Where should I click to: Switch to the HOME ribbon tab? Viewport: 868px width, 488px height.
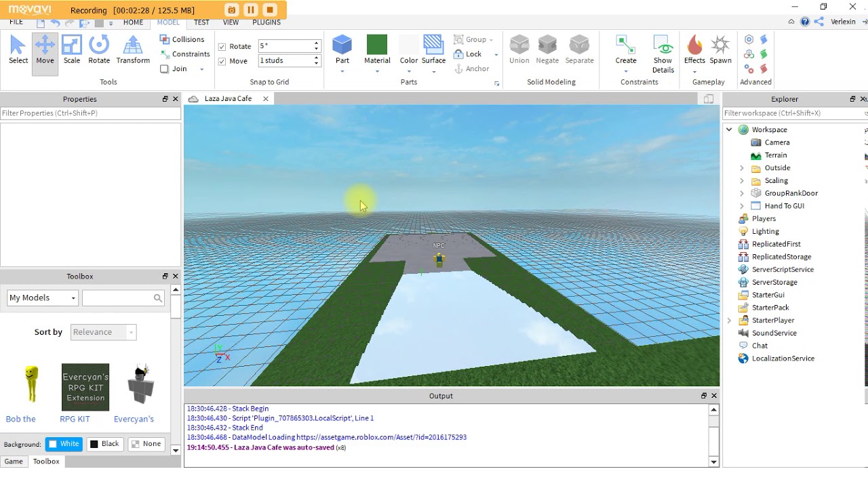(x=133, y=22)
